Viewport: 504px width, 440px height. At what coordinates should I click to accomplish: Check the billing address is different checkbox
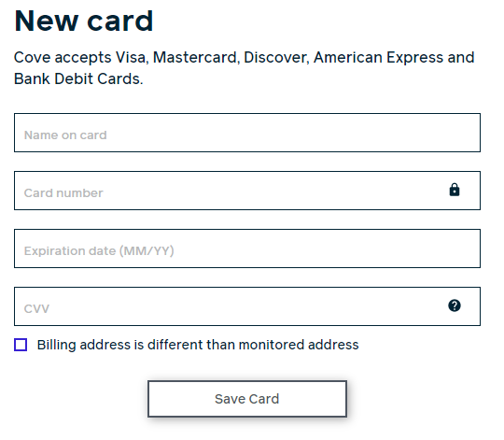[21, 345]
